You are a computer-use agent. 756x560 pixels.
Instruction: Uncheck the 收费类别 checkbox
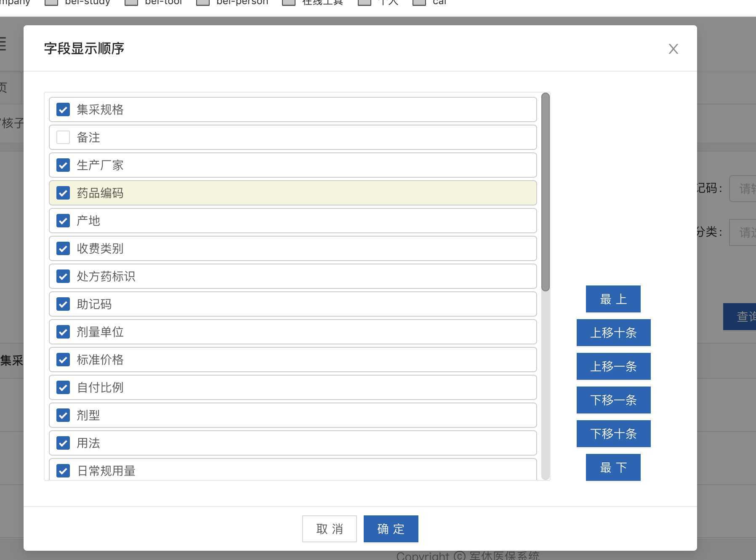63,248
